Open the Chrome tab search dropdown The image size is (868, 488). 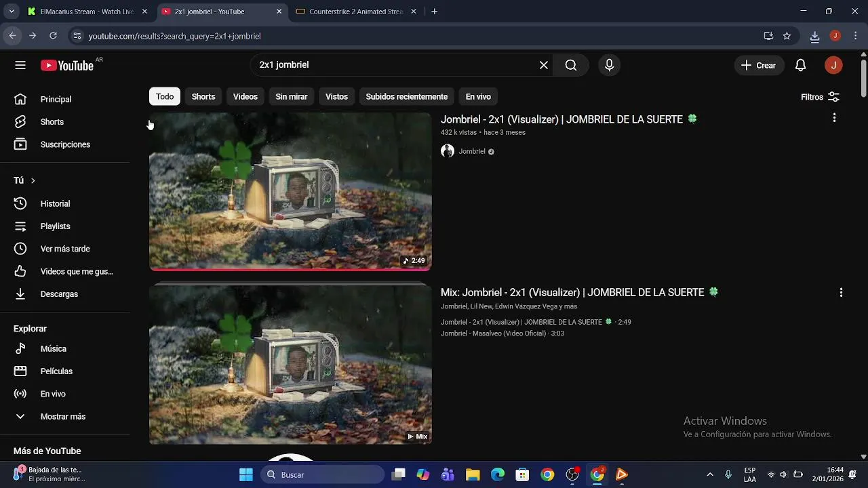pyautogui.click(x=12, y=12)
